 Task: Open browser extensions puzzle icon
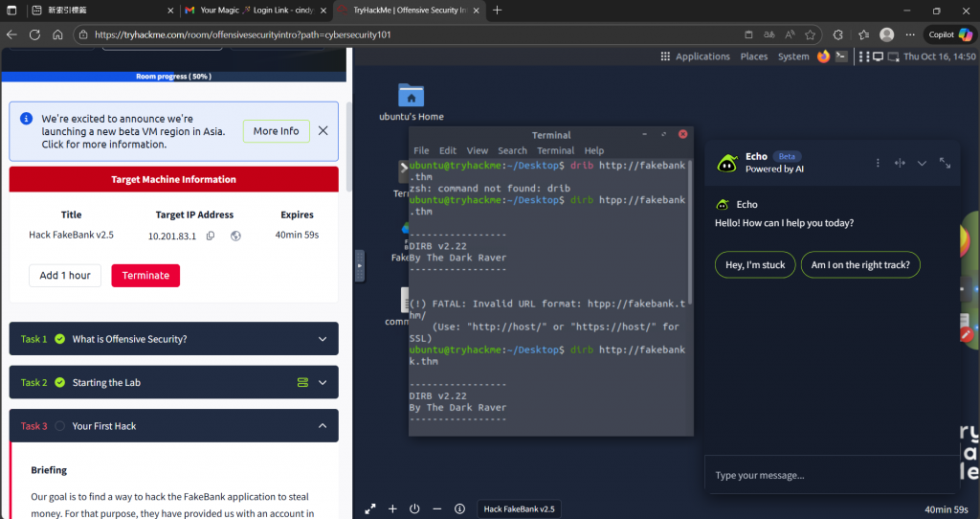click(838, 34)
